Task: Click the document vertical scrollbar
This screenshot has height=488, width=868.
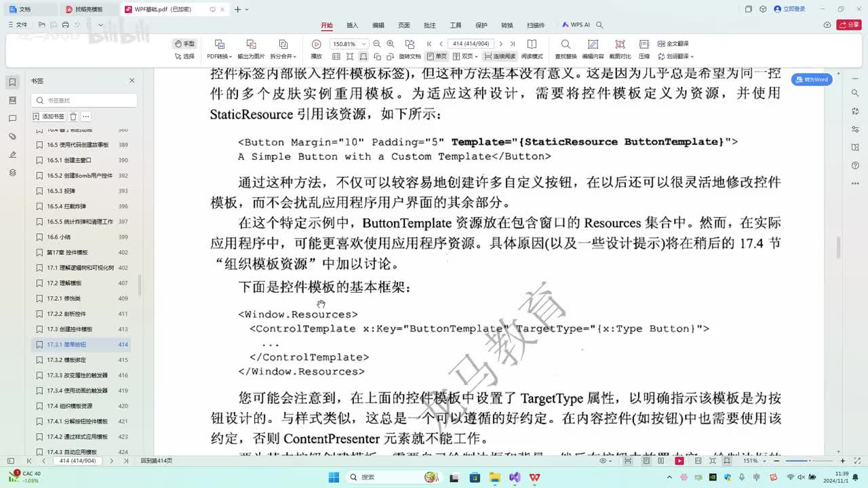Action: 838,247
